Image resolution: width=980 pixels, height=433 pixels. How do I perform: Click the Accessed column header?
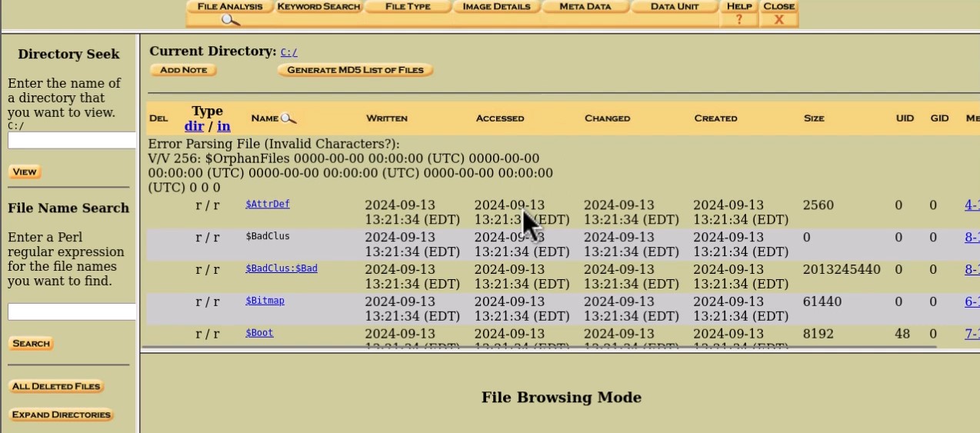coord(500,118)
